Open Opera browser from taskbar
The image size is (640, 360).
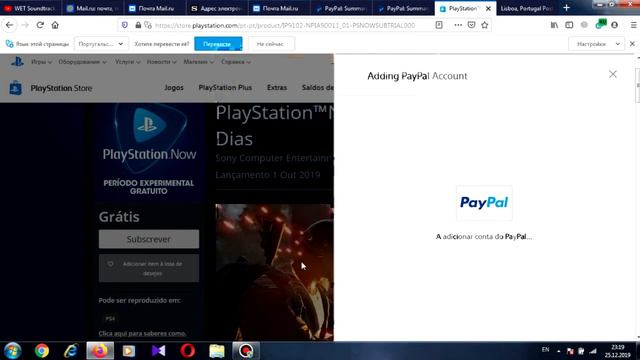point(188,351)
